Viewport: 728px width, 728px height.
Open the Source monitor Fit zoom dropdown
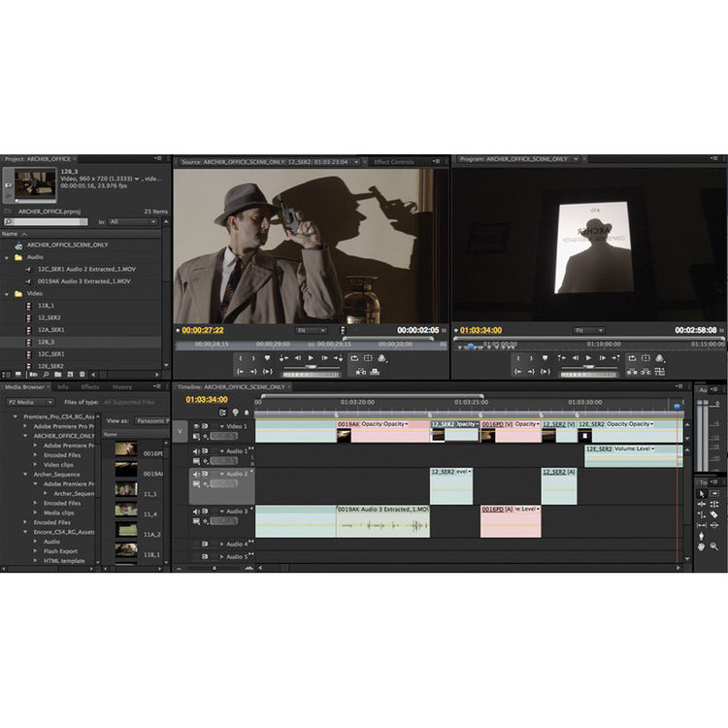click(x=311, y=330)
